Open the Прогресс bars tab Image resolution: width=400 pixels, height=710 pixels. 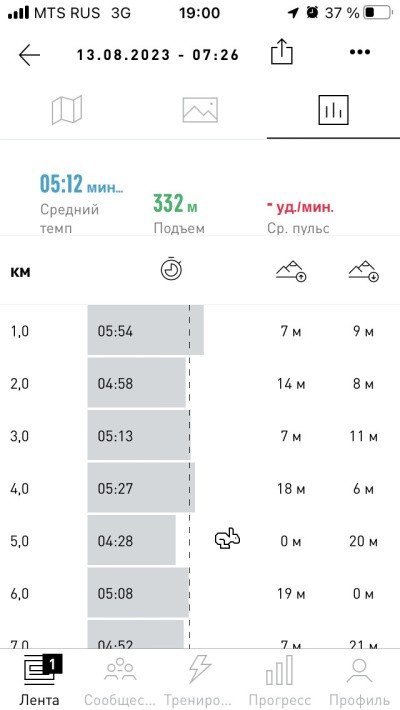pyautogui.click(x=280, y=681)
